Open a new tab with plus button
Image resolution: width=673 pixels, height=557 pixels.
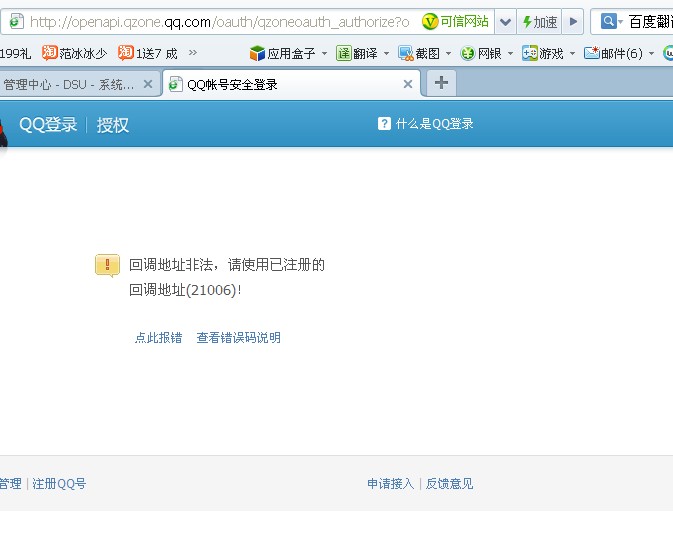click(441, 82)
